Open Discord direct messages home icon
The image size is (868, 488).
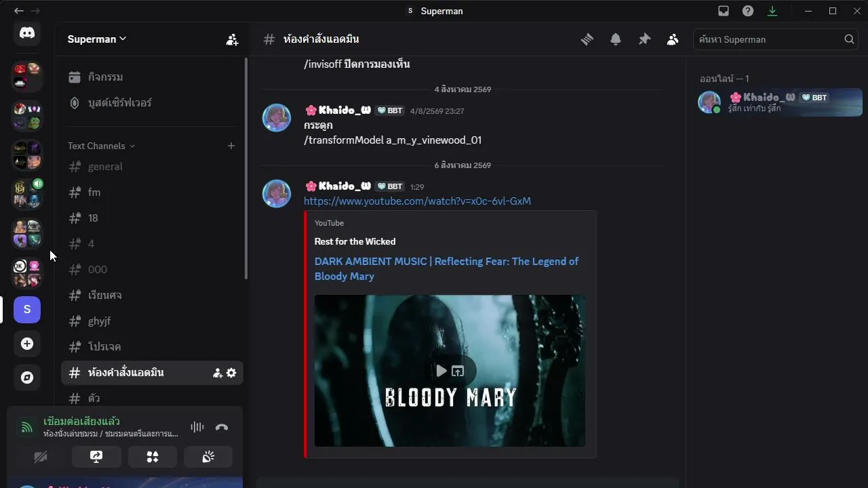pyautogui.click(x=27, y=33)
